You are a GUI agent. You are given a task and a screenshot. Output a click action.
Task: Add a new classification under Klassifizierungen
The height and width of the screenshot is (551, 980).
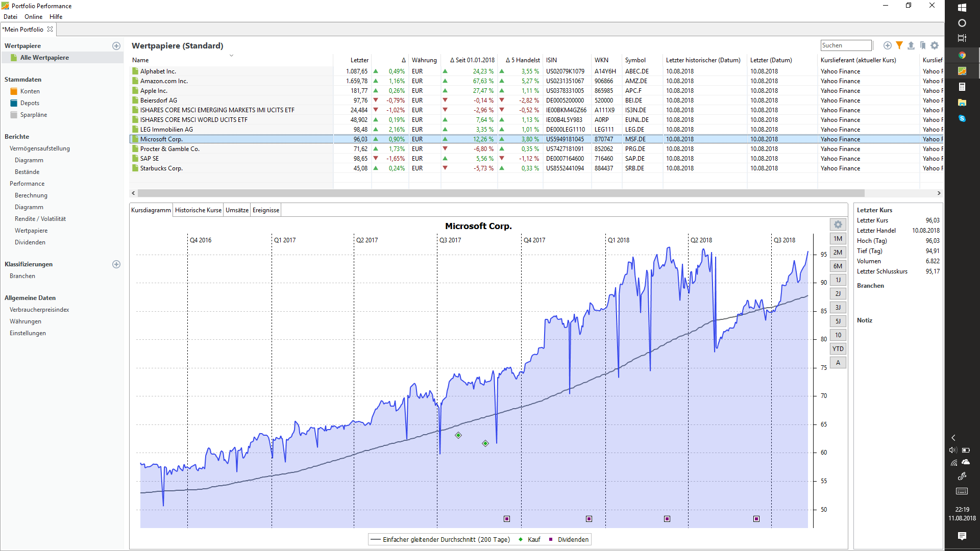tap(116, 264)
